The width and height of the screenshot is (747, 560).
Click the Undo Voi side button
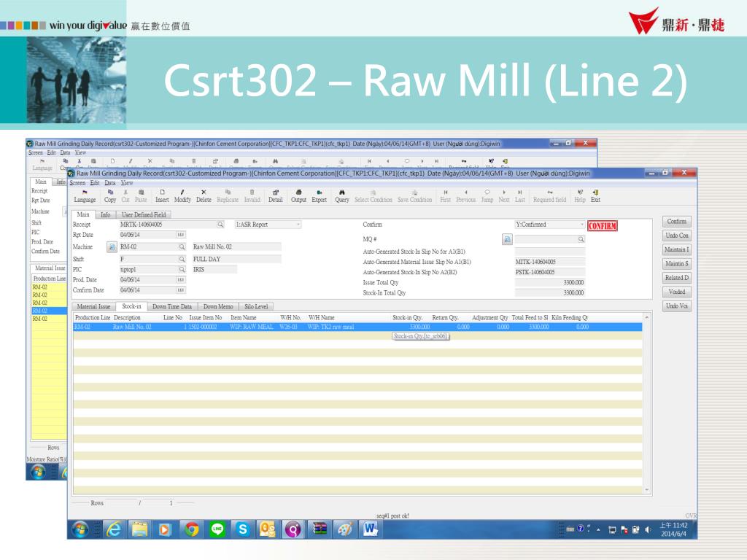tap(676, 306)
